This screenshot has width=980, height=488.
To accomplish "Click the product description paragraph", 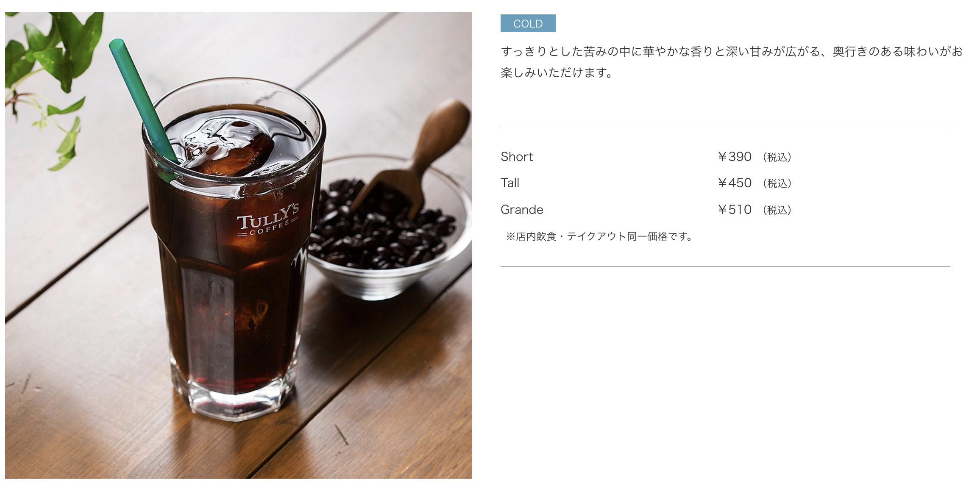I will click(x=731, y=62).
